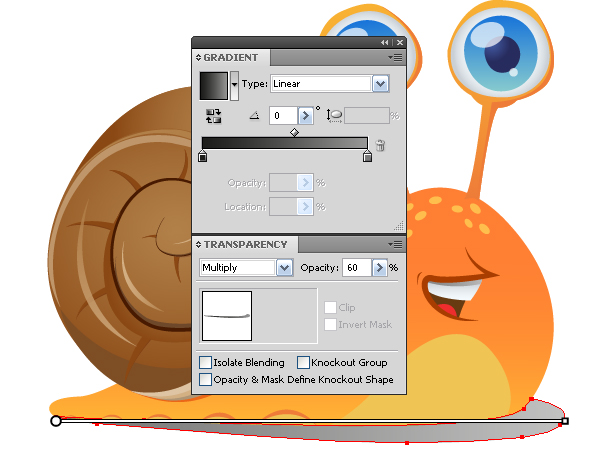
Task: Enable Knockout Group checkbox
Action: point(303,362)
